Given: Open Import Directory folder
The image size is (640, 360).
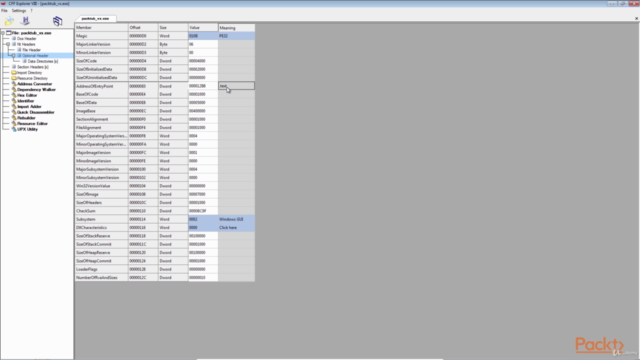Looking at the screenshot, I should 29,73.
